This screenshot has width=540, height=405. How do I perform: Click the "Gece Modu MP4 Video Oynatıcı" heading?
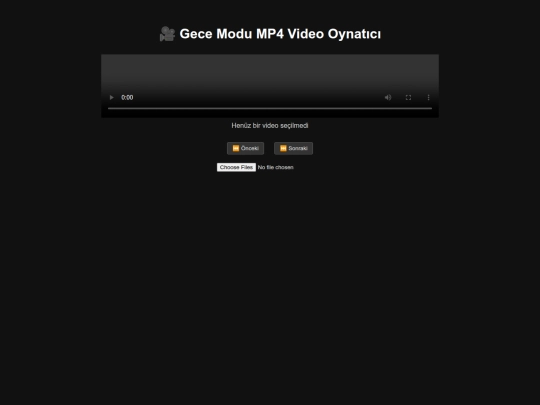point(270,34)
